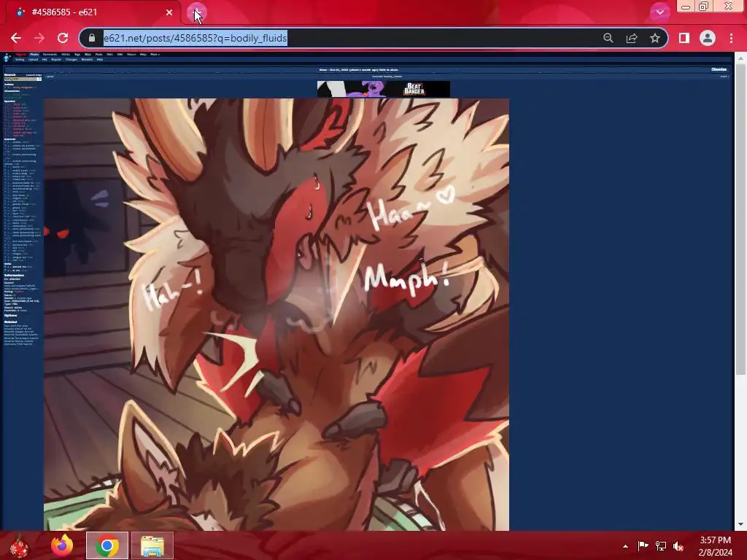Click the browser forward arrow

pyautogui.click(x=39, y=38)
